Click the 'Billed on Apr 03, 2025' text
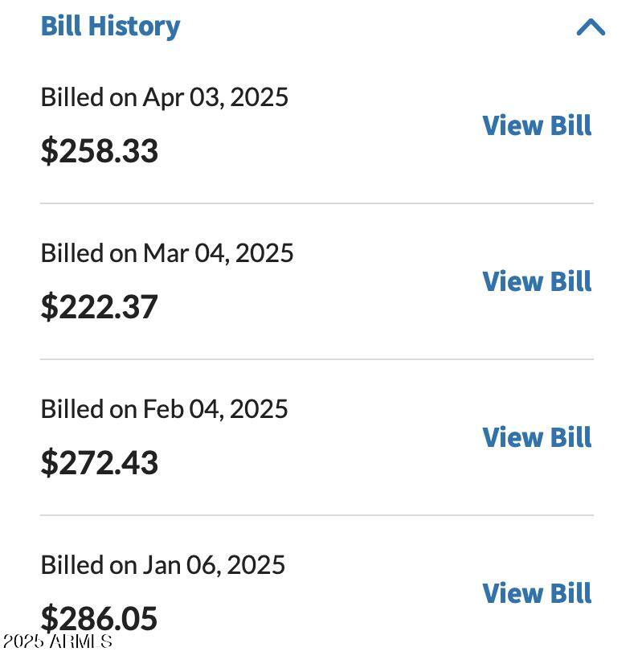 pos(165,97)
